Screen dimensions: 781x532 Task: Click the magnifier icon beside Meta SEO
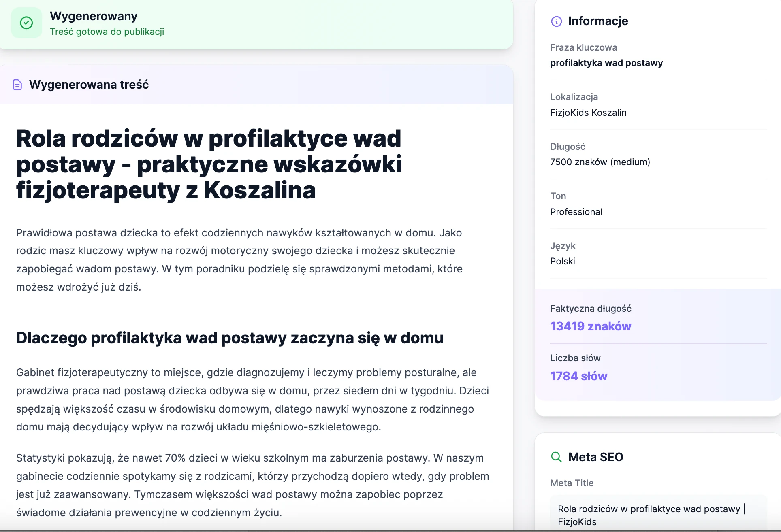tap(557, 457)
